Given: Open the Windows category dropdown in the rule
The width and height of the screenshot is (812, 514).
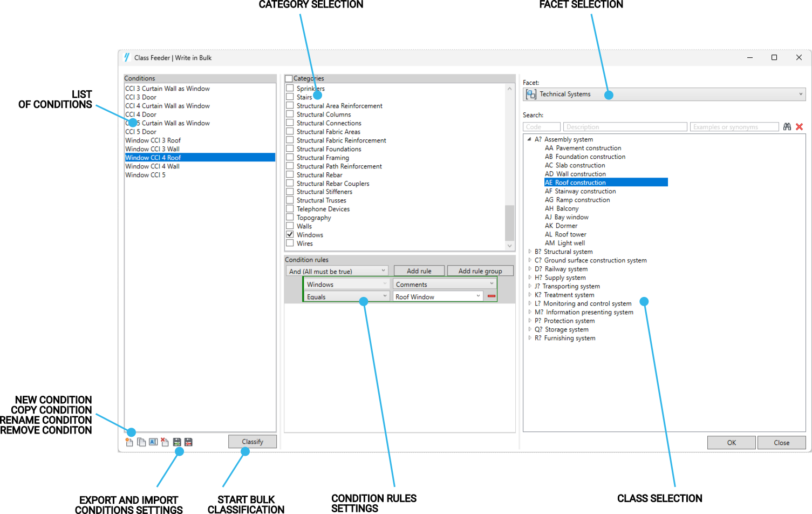Looking at the screenshot, I should 346,284.
